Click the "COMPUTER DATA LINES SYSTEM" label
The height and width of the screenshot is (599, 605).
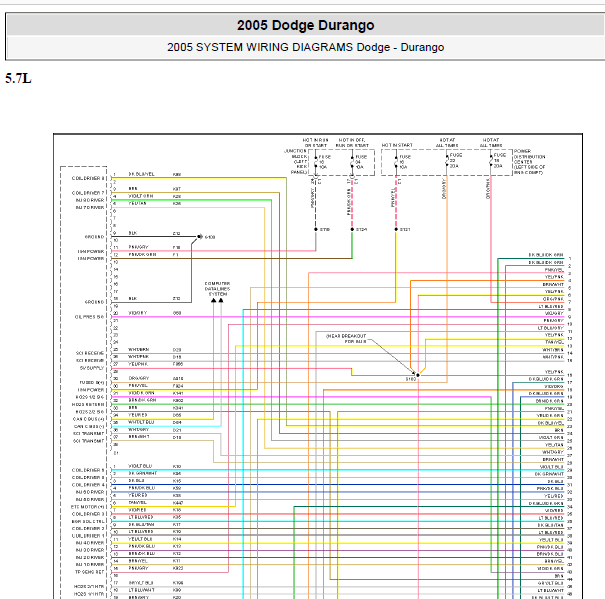[x=217, y=289]
